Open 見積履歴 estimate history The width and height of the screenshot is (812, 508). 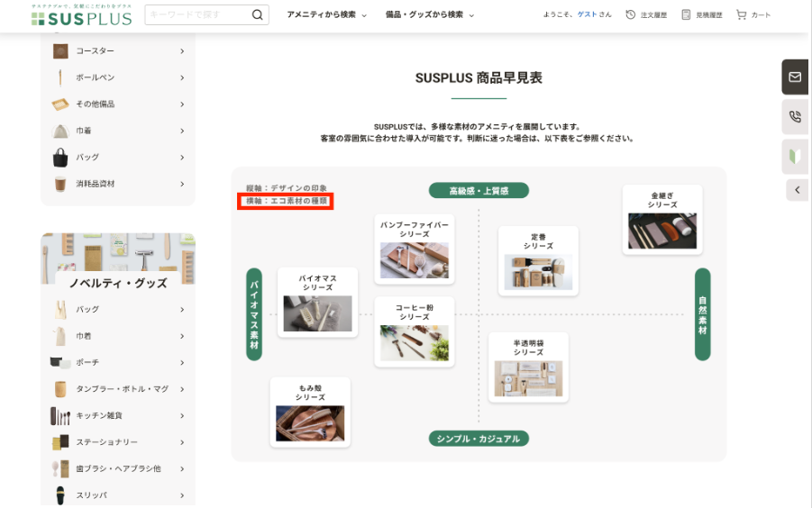click(702, 15)
